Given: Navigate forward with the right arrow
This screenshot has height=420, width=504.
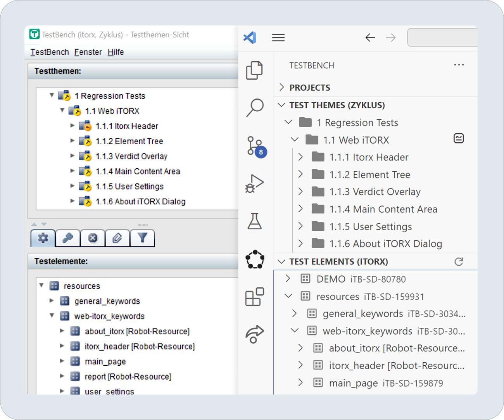Looking at the screenshot, I should pyautogui.click(x=391, y=38).
